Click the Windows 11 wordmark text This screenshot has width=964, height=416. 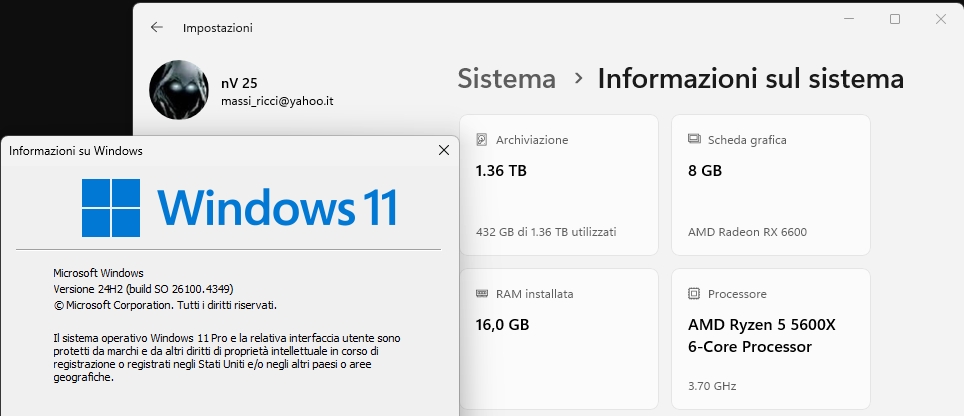277,208
